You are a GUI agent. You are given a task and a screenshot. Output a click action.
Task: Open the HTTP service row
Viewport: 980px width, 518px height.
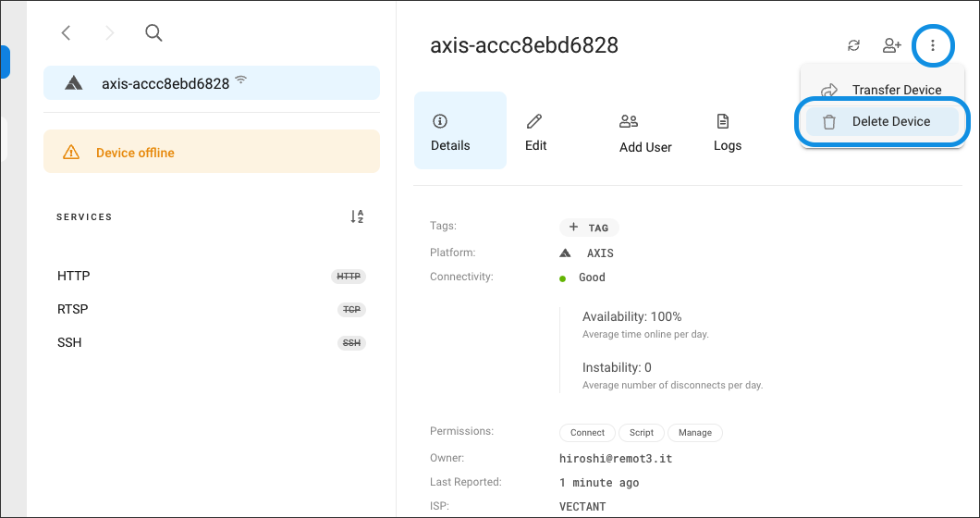tap(211, 276)
